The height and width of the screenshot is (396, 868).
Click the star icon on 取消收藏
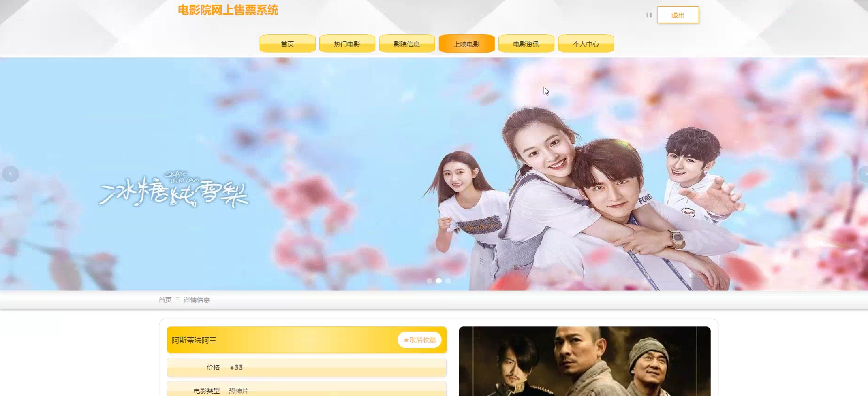[406, 340]
